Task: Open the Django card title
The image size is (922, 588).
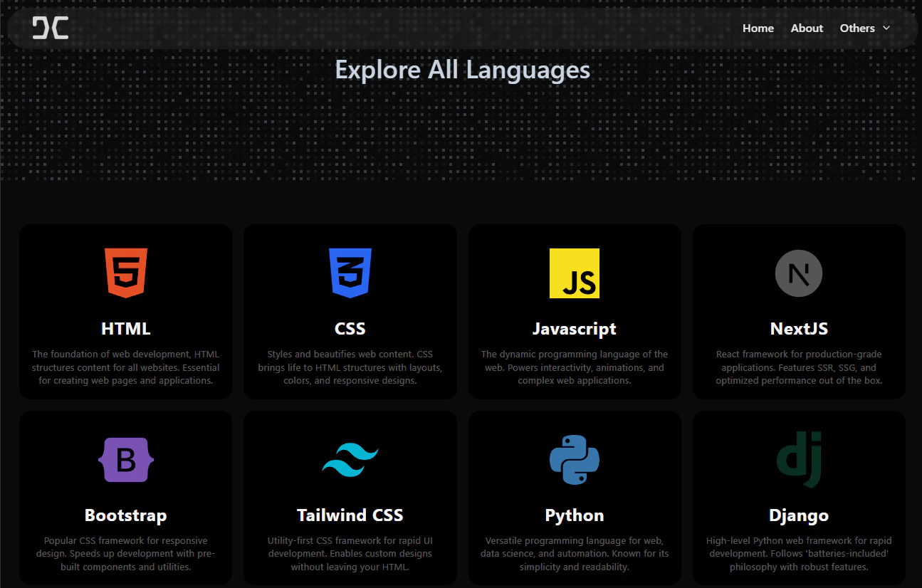Action: tap(799, 515)
